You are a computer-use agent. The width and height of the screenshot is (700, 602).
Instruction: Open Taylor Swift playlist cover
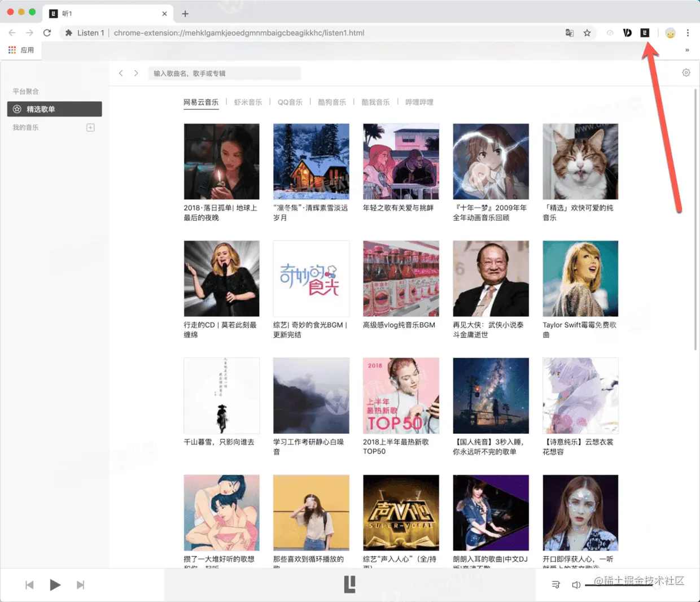coord(580,278)
